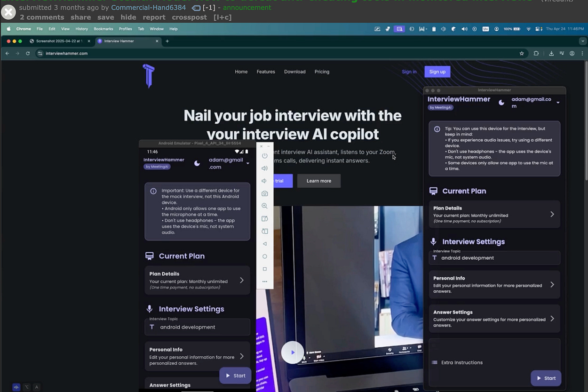
Task: Click the Learn more button
Action: (319, 181)
